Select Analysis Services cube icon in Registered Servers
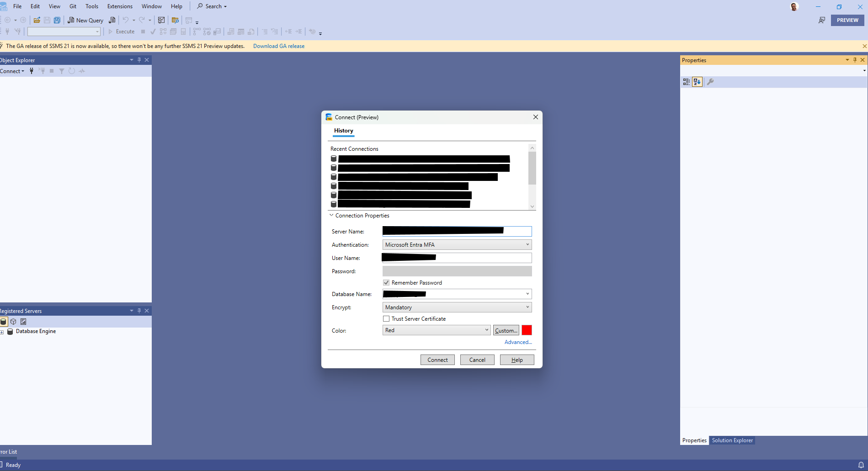Viewport: 868px width, 471px height. point(13,322)
